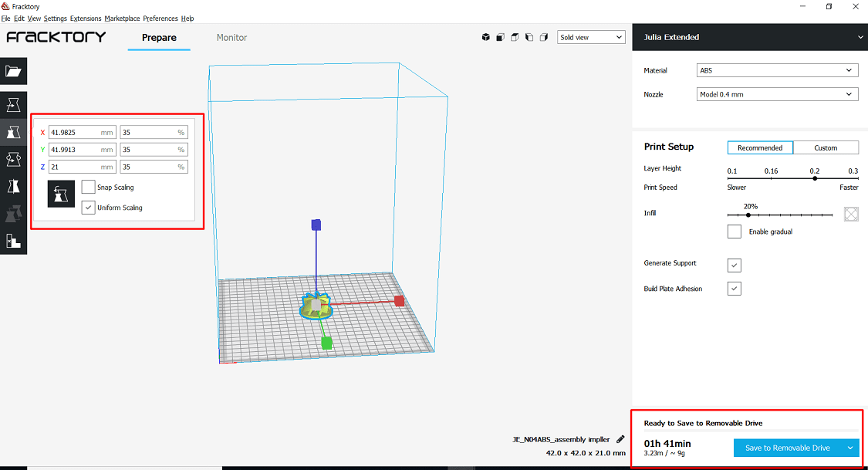The height and width of the screenshot is (470, 868).
Task: Open the Marketplace menu
Action: 122,19
